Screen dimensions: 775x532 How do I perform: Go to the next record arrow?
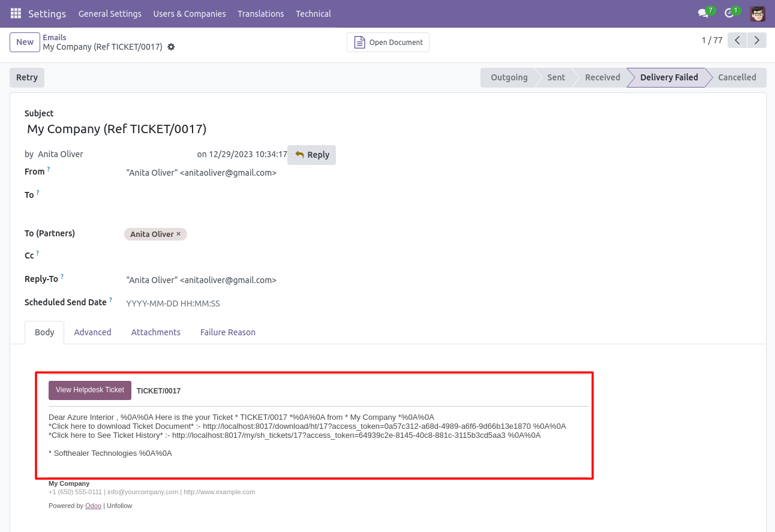coord(757,40)
